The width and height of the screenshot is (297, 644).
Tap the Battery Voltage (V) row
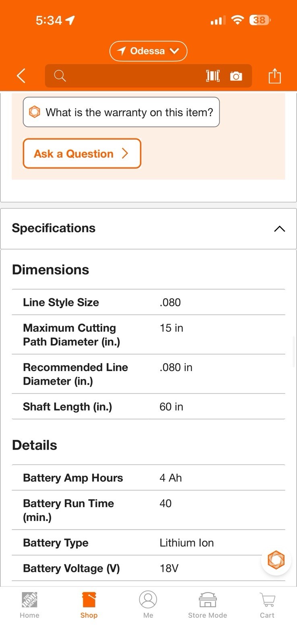click(x=148, y=568)
